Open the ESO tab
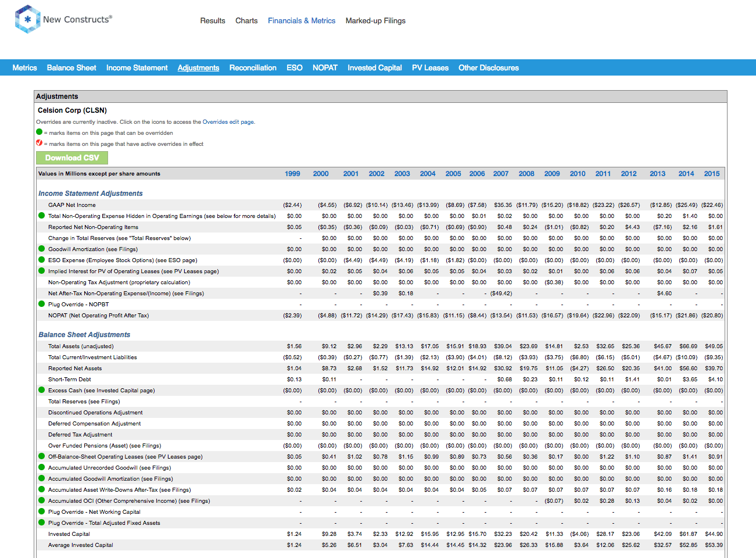This screenshot has height=558, width=756. [295, 67]
